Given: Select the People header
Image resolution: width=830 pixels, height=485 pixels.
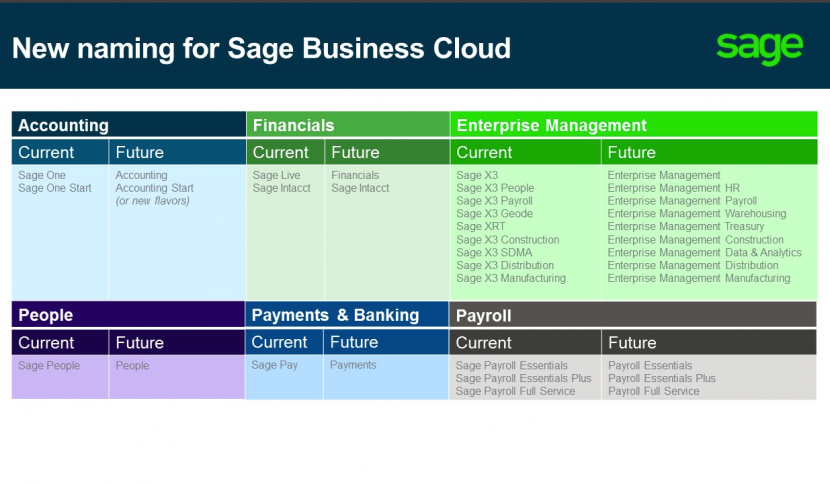Looking at the screenshot, I should 128,315.
